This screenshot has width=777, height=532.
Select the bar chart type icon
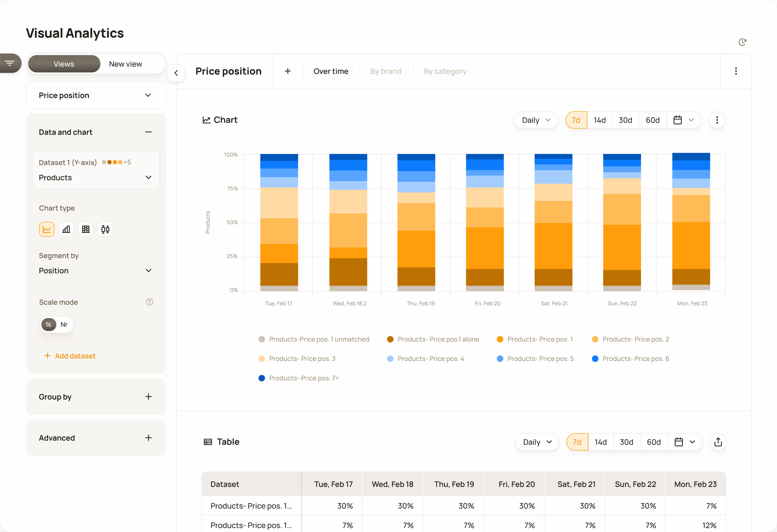point(66,229)
